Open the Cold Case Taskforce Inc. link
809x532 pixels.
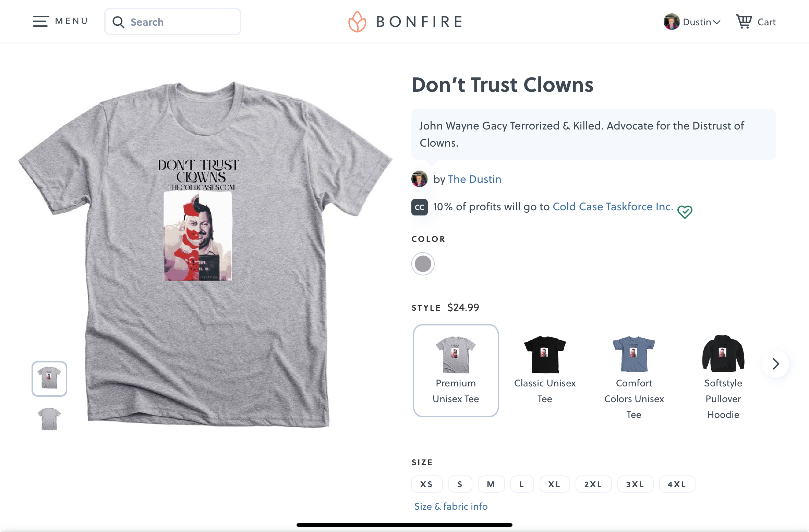613,207
